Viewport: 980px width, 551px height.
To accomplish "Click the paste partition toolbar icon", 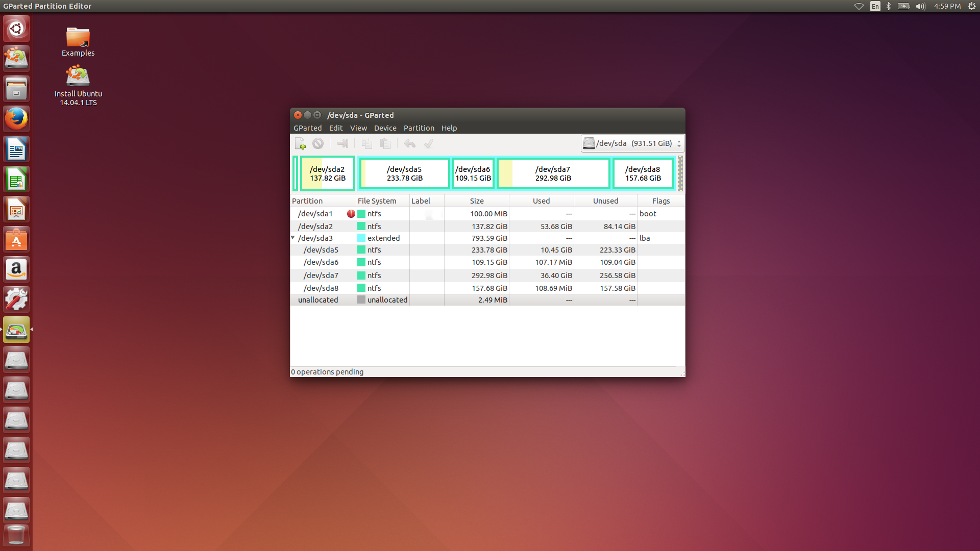I will point(385,144).
